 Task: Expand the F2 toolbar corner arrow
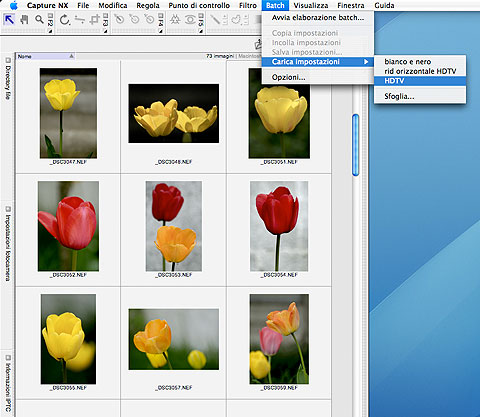point(50,31)
